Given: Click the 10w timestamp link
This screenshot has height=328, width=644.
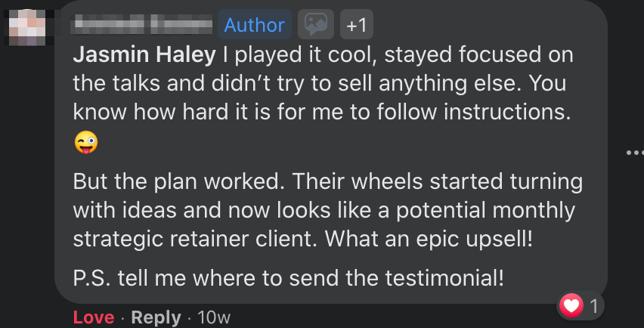Looking at the screenshot, I should [x=212, y=317].
